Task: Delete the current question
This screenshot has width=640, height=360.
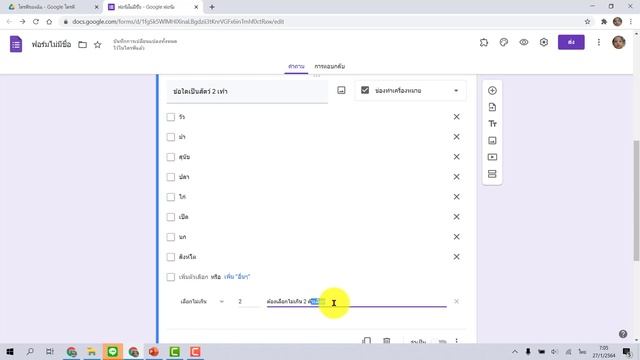Action: pos(387,341)
